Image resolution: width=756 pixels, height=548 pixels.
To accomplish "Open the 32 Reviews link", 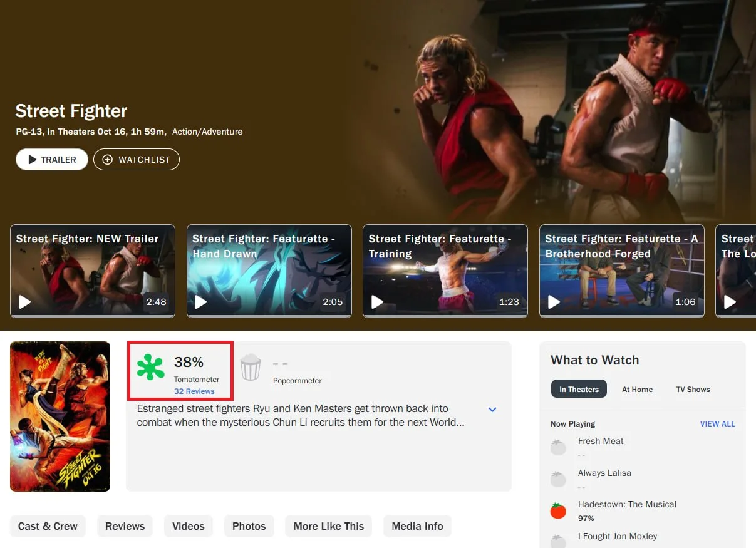I will pyautogui.click(x=194, y=391).
